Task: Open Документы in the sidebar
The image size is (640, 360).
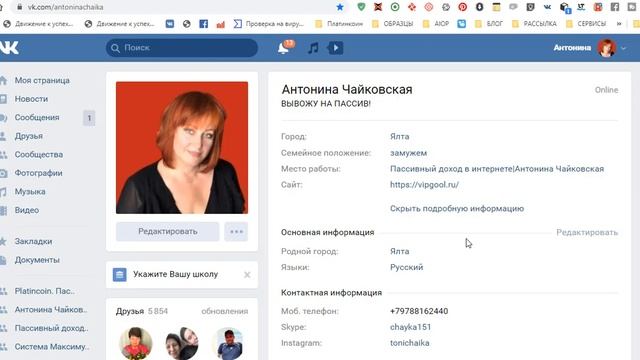Action: (37, 260)
